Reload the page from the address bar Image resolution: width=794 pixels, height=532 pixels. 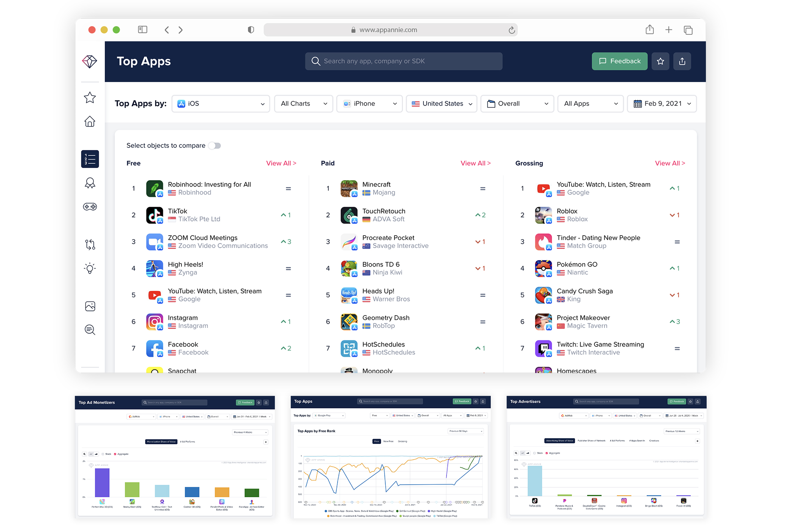click(512, 30)
